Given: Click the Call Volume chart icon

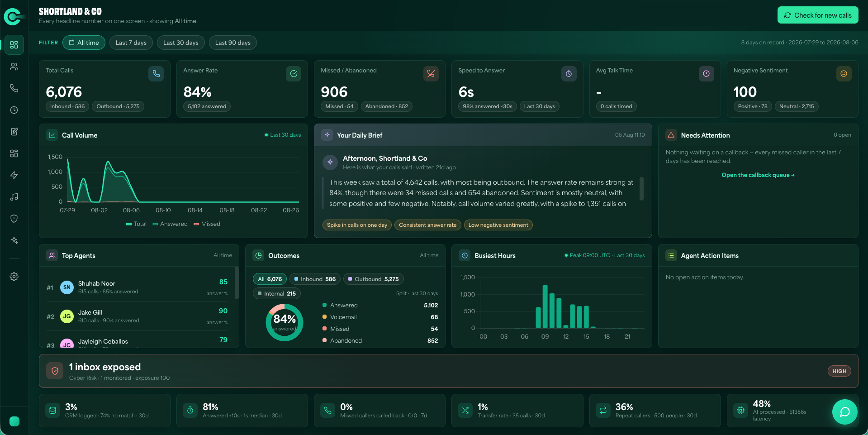Looking at the screenshot, I should pos(52,135).
